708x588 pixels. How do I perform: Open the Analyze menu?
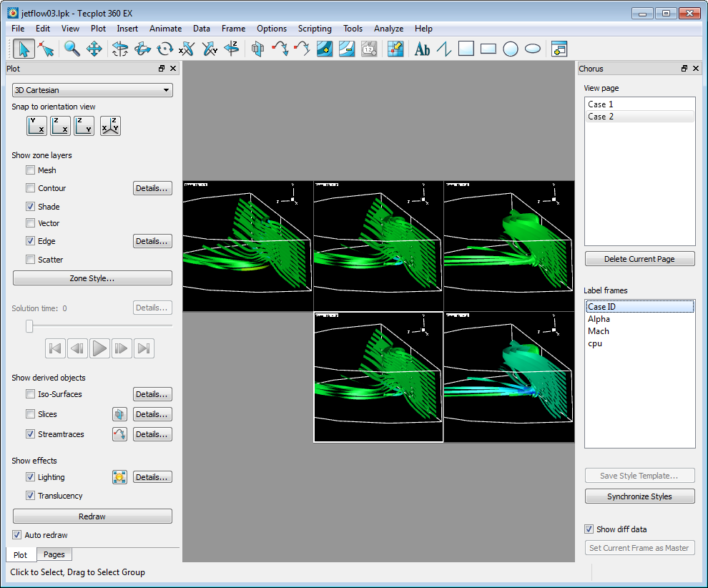[388, 29]
